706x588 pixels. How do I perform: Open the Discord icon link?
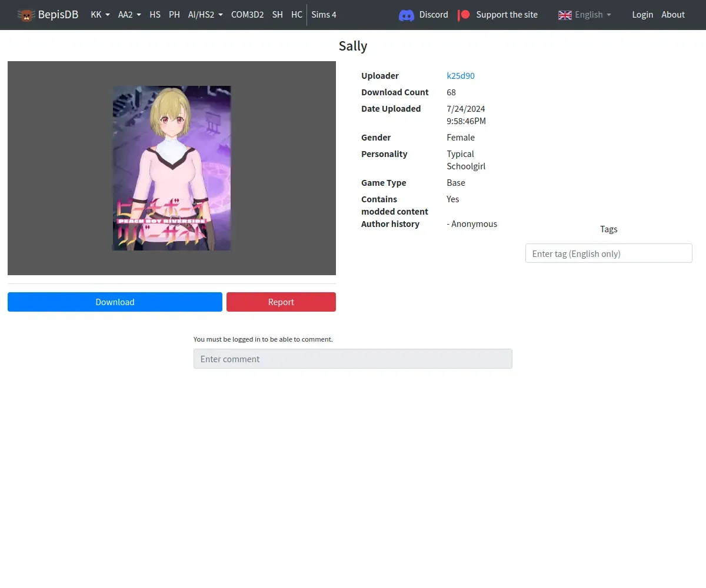pos(407,15)
